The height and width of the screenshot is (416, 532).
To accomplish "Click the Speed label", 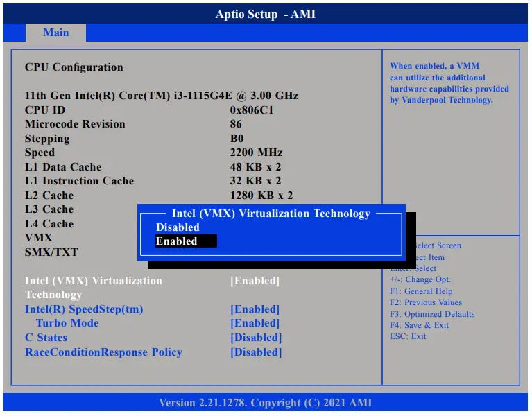I will (40, 153).
